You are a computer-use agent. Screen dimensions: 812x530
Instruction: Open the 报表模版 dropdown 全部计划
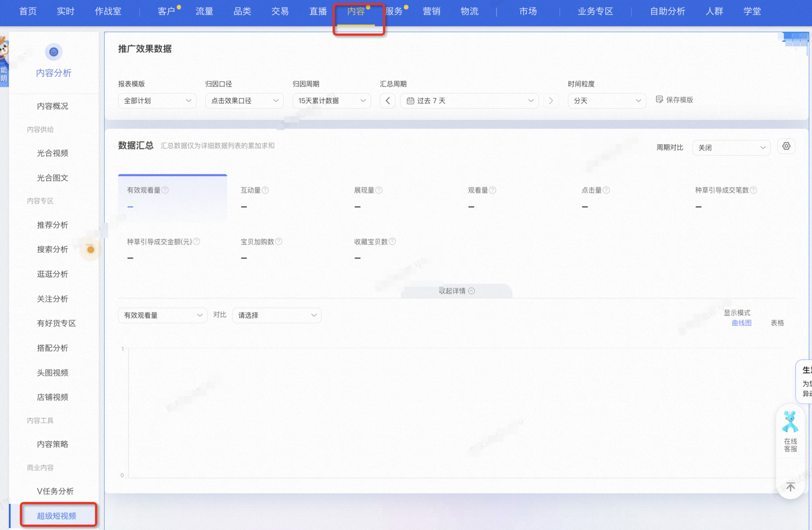pos(157,101)
